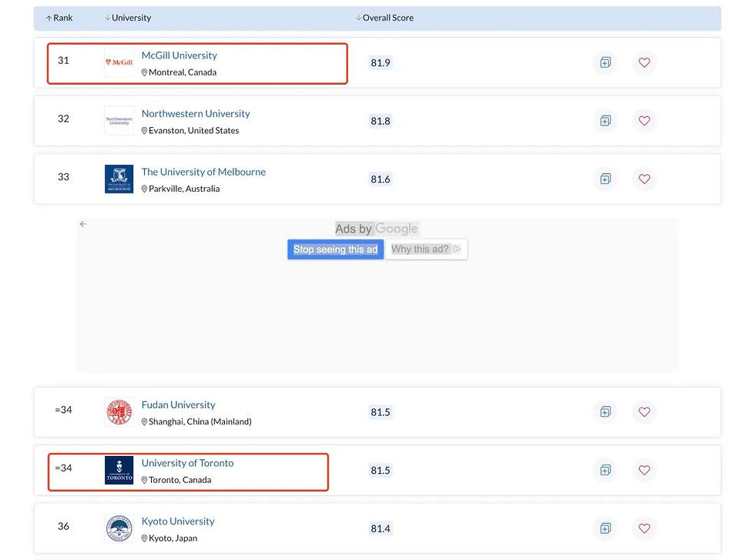The width and height of the screenshot is (755, 560).
Task: Click the Toronto, Canada location text
Action: pos(180,480)
